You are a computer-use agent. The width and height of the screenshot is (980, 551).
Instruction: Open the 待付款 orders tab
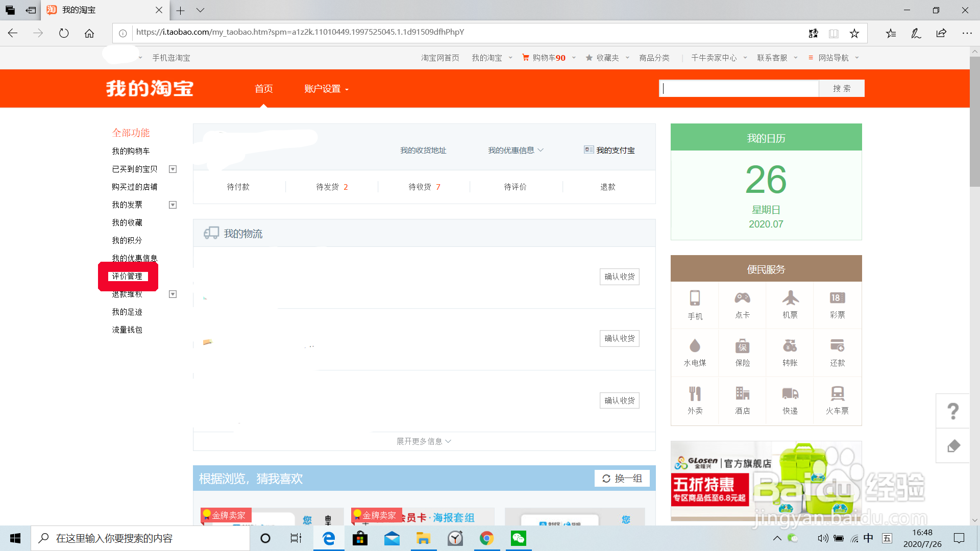[238, 187]
